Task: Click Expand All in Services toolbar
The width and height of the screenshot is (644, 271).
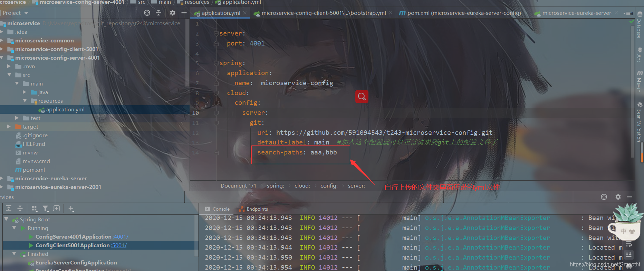Action: [x=9, y=208]
